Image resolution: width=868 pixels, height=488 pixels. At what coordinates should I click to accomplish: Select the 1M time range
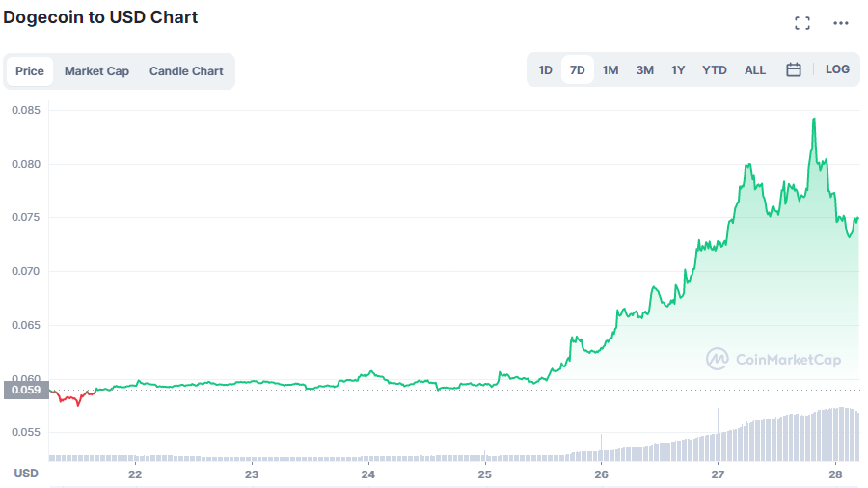click(610, 70)
